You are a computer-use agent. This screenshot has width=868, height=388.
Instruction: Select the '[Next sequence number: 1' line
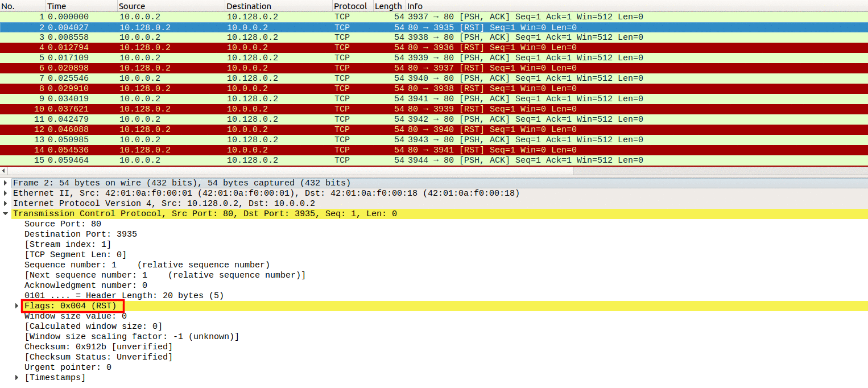point(165,275)
